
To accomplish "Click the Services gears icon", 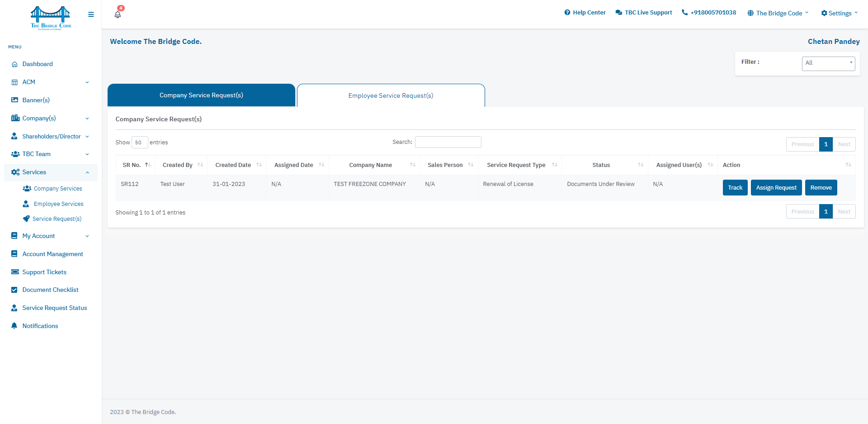I will pyautogui.click(x=15, y=172).
